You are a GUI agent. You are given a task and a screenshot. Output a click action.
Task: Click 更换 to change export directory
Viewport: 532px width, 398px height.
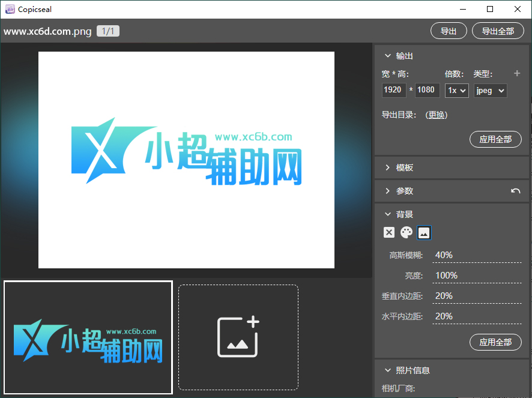coord(436,115)
